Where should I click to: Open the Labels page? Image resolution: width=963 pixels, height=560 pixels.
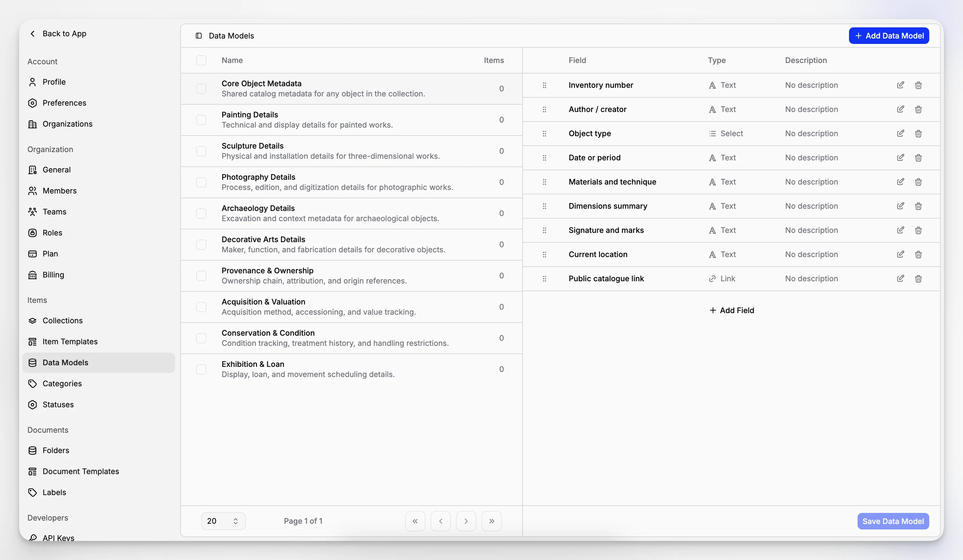pos(99,492)
